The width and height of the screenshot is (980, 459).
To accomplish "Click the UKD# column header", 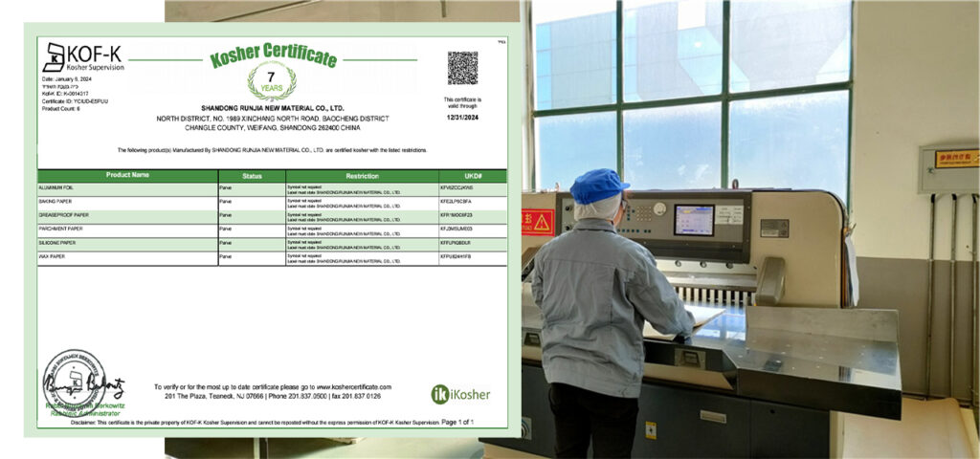I will tap(473, 176).
